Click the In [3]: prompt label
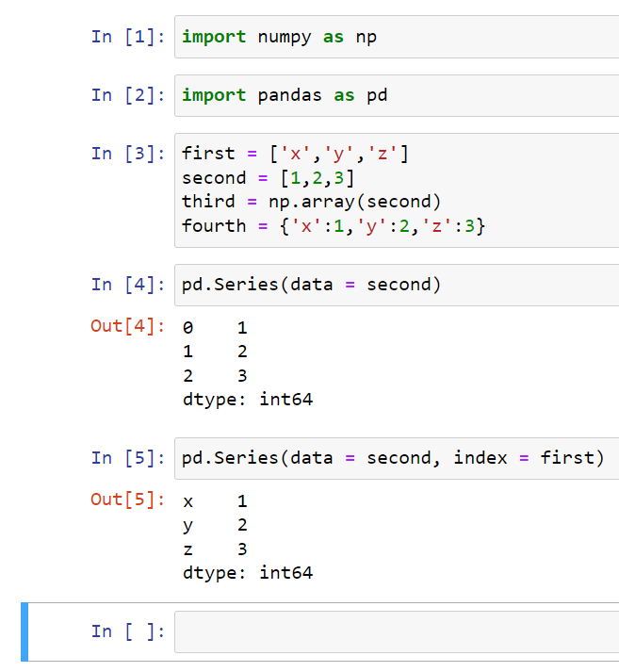 tap(127, 154)
